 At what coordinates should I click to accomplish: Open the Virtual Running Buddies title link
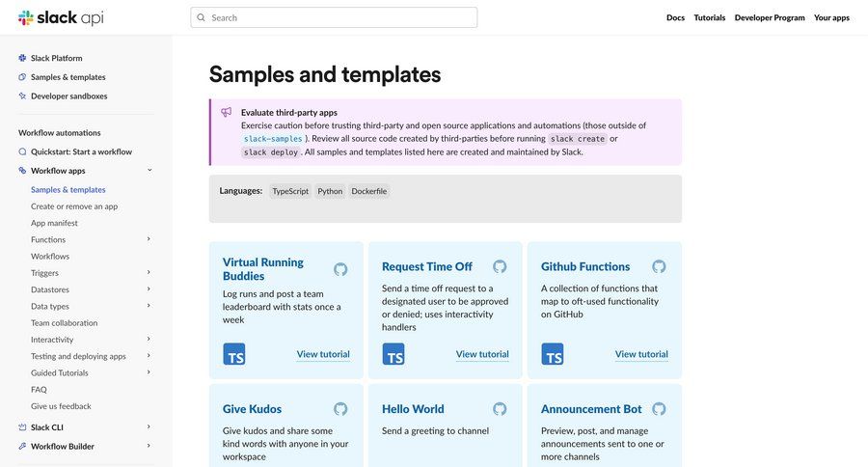pos(263,269)
